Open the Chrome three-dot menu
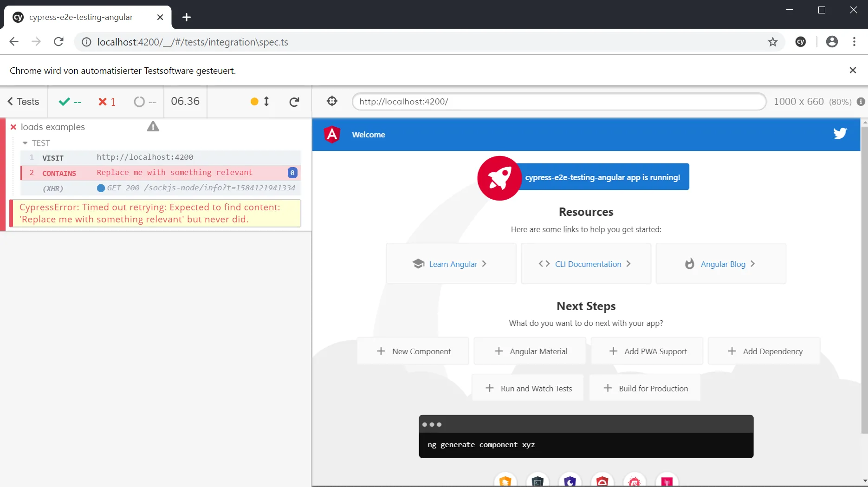The width and height of the screenshot is (868, 487). tap(854, 42)
